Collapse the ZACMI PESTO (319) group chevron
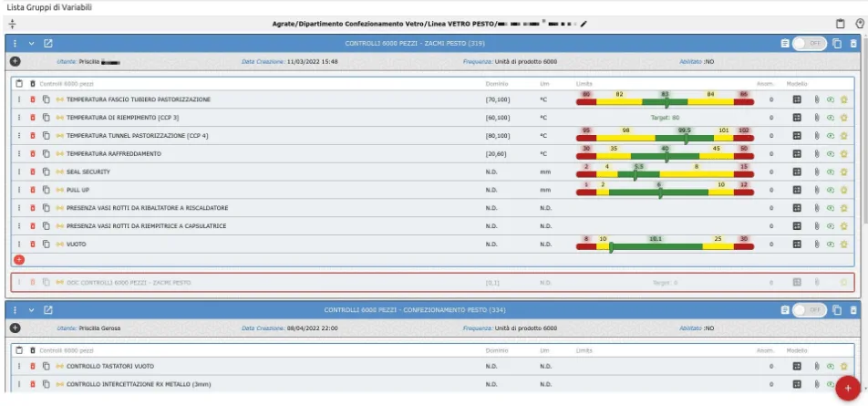Screen dimensions: 868x406 [x=31, y=43]
